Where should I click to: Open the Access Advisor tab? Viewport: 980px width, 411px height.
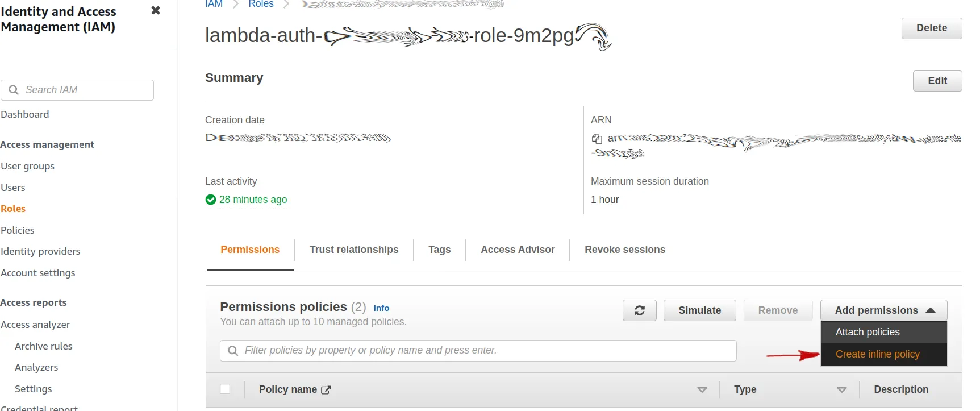point(518,250)
